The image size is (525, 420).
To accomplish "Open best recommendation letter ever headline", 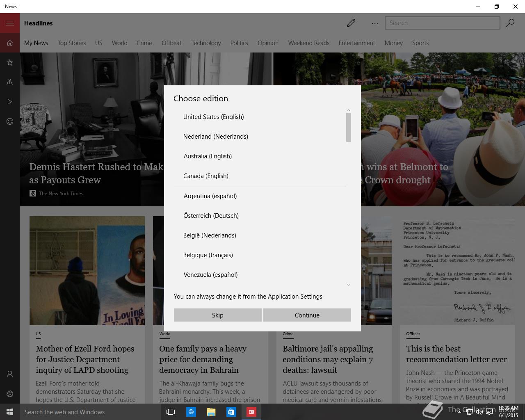I will 457,354.
